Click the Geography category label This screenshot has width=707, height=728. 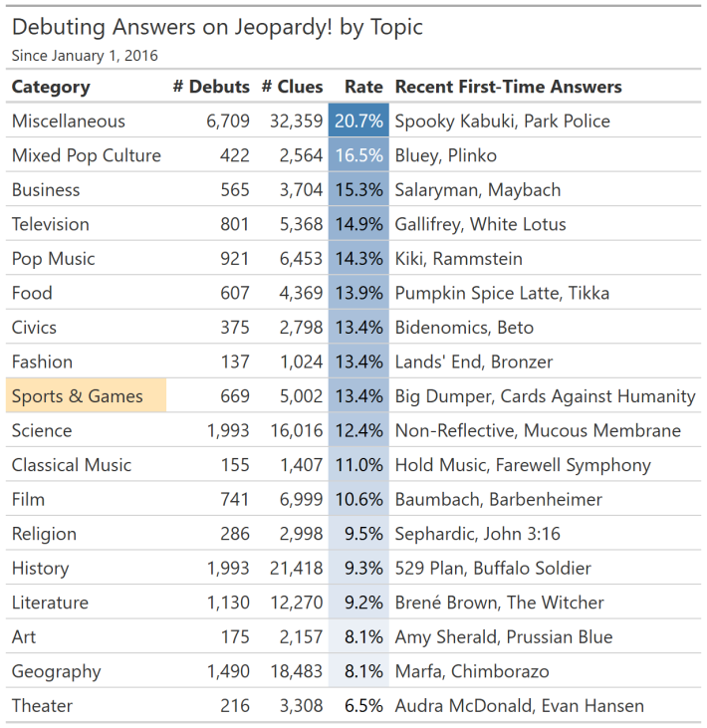pos(57,671)
